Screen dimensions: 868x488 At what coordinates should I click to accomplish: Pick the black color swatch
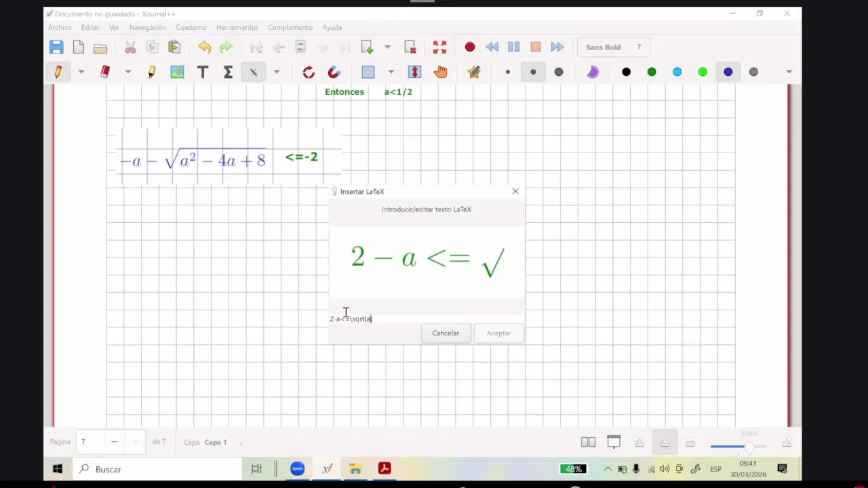click(x=626, y=72)
